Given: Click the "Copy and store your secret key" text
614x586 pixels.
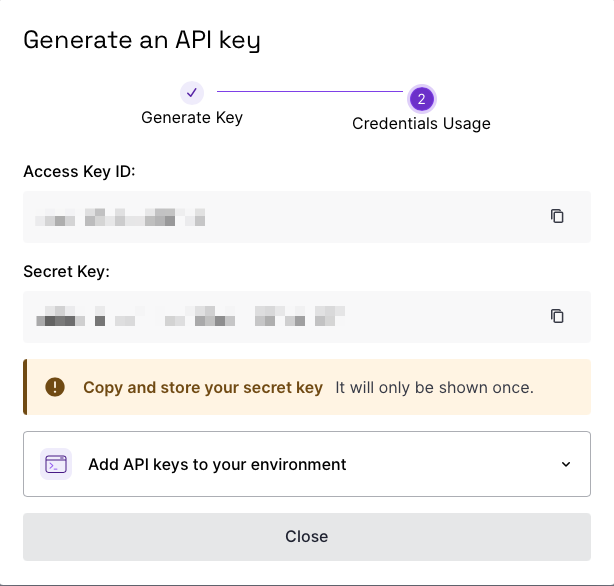Looking at the screenshot, I should click(203, 387).
